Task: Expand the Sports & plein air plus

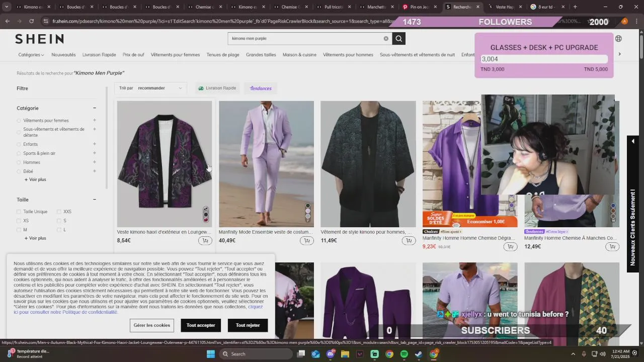Action: [94, 153]
